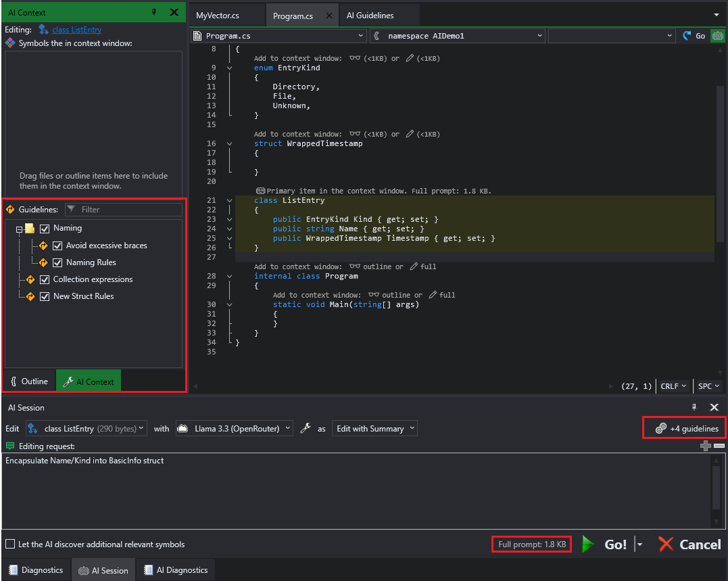Uncheck Collection expressions guideline
This screenshot has height=581, width=728.
45,279
